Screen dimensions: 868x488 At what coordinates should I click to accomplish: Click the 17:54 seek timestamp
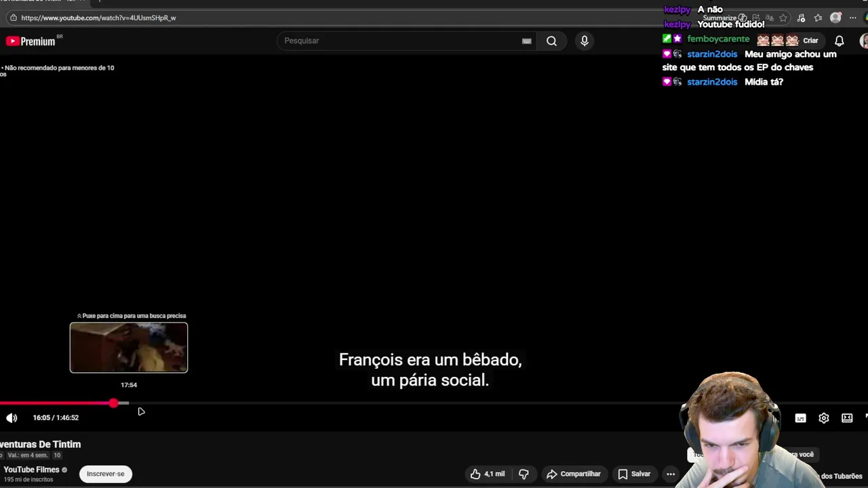point(129,385)
